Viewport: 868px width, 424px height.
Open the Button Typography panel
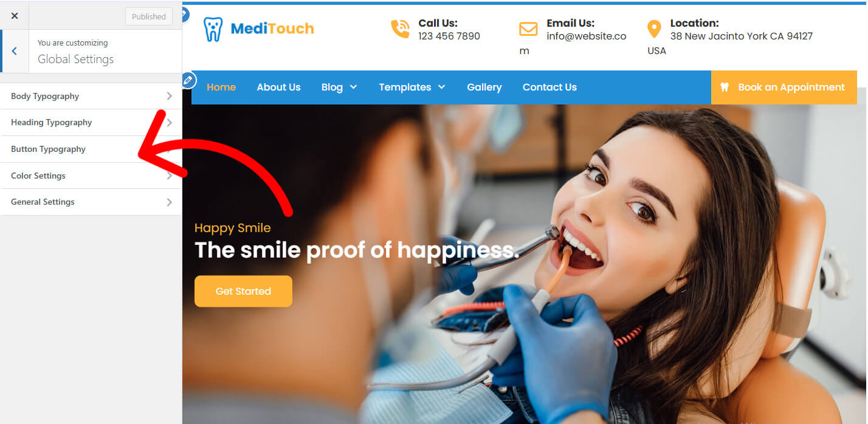click(91, 149)
